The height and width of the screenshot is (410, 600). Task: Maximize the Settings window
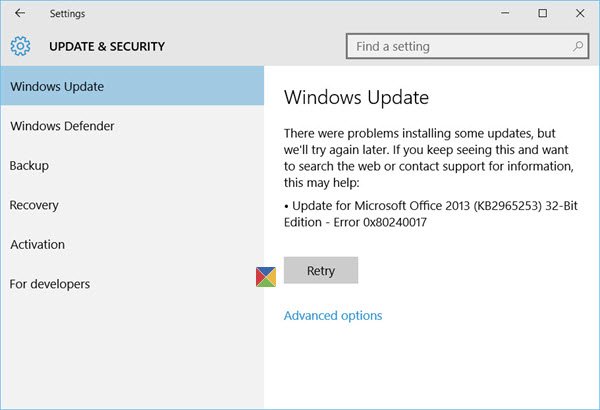tap(542, 13)
